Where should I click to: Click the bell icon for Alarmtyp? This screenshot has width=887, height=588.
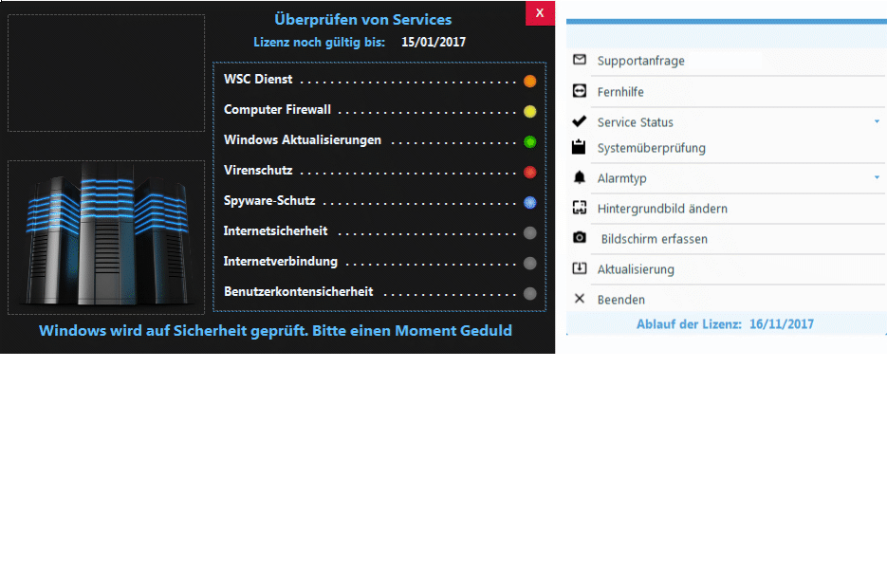580,177
